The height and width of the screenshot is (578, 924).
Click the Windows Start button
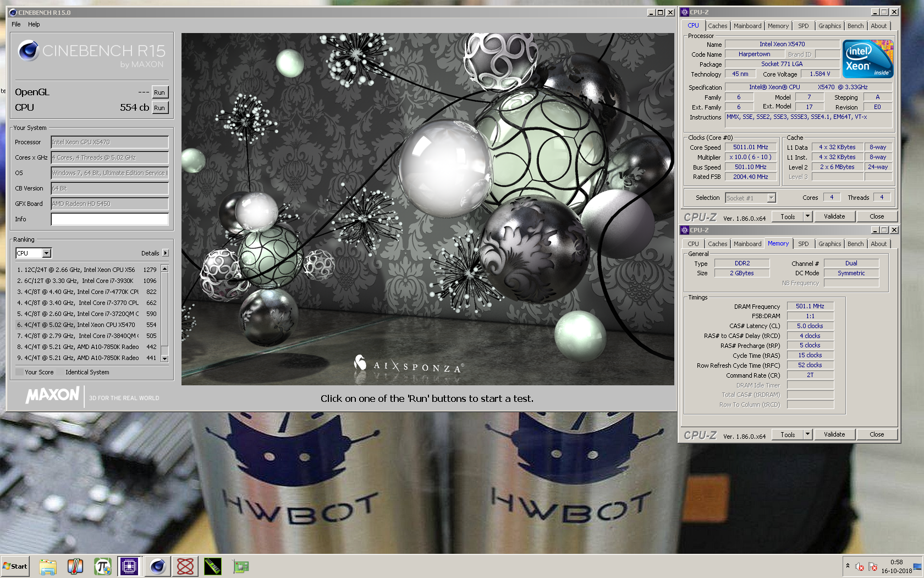15,566
